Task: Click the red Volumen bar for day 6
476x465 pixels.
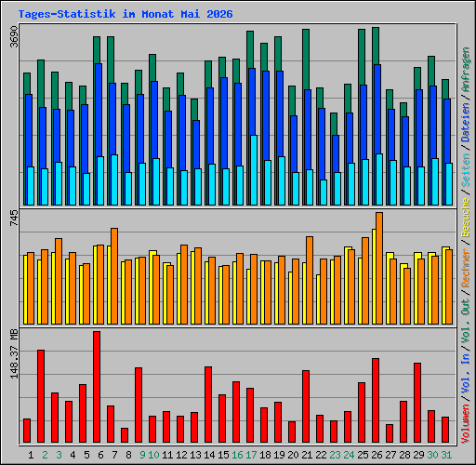Action: [x=97, y=387]
